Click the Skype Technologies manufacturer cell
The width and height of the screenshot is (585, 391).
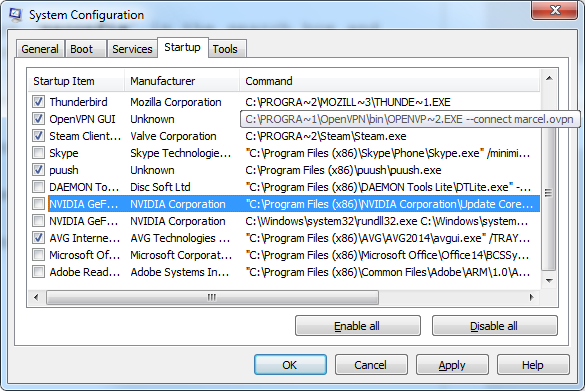181,153
